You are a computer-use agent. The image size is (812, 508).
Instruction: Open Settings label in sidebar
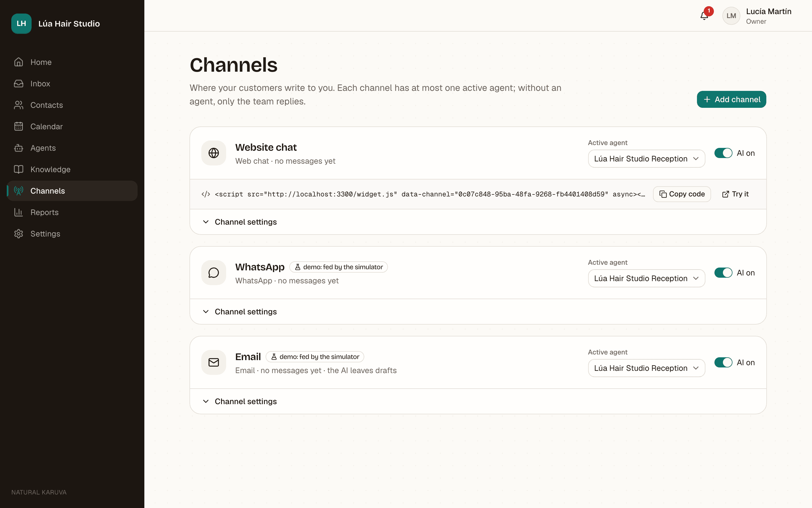45,234
